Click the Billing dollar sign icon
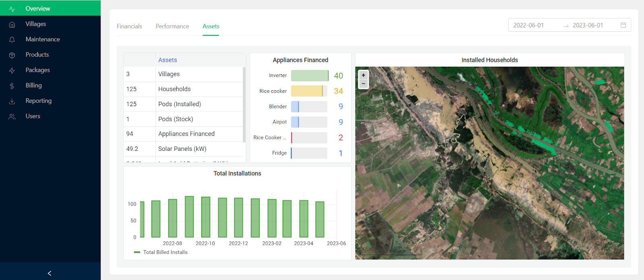Image resolution: width=644 pixels, height=280 pixels. 12,86
